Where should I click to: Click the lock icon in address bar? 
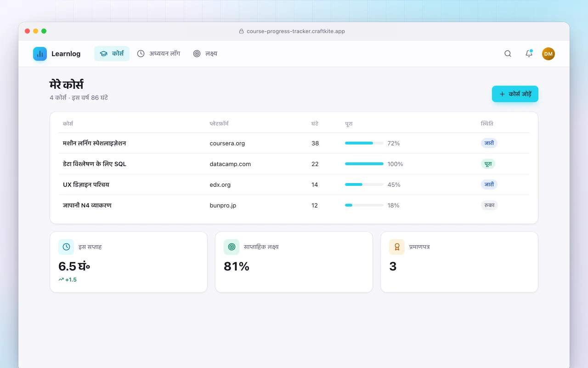pyautogui.click(x=241, y=31)
